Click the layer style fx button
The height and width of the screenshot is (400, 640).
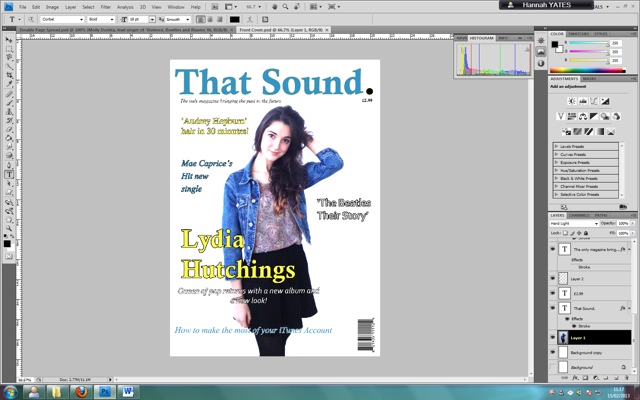[x=575, y=378]
